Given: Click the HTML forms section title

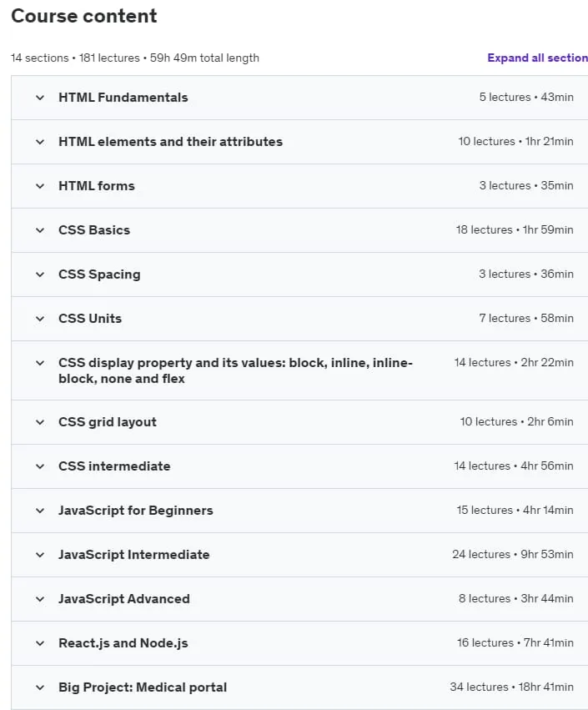Looking at the screenshot, I should click(x=97, y=186).
